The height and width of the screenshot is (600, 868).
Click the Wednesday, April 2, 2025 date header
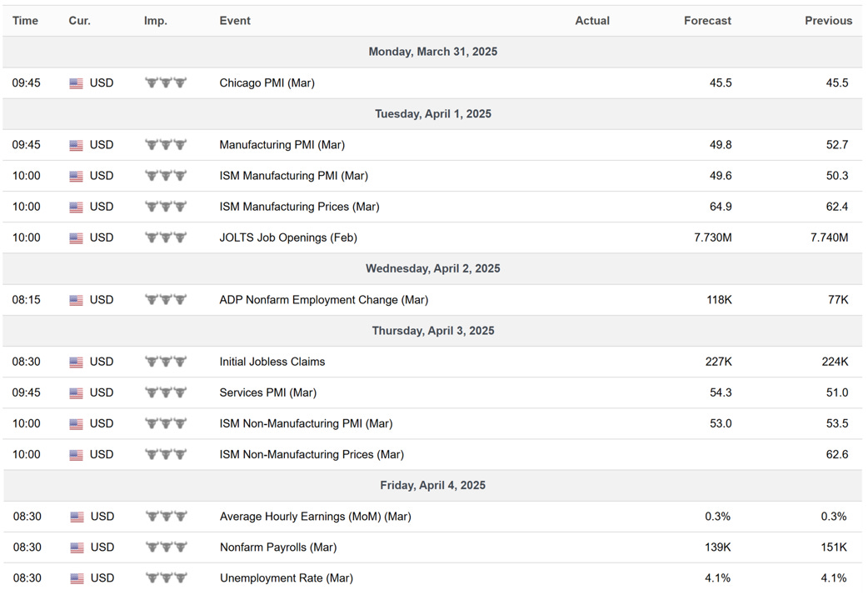tap(433, 268)
